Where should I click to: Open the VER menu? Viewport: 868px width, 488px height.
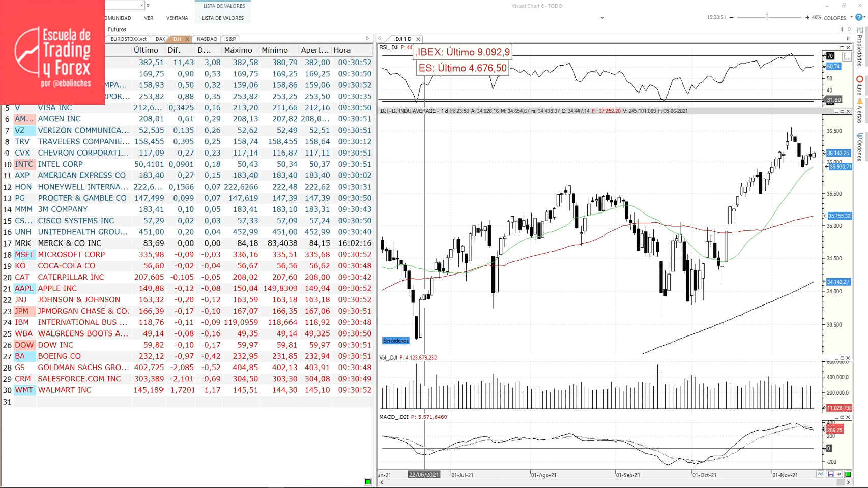pos(149,18)
